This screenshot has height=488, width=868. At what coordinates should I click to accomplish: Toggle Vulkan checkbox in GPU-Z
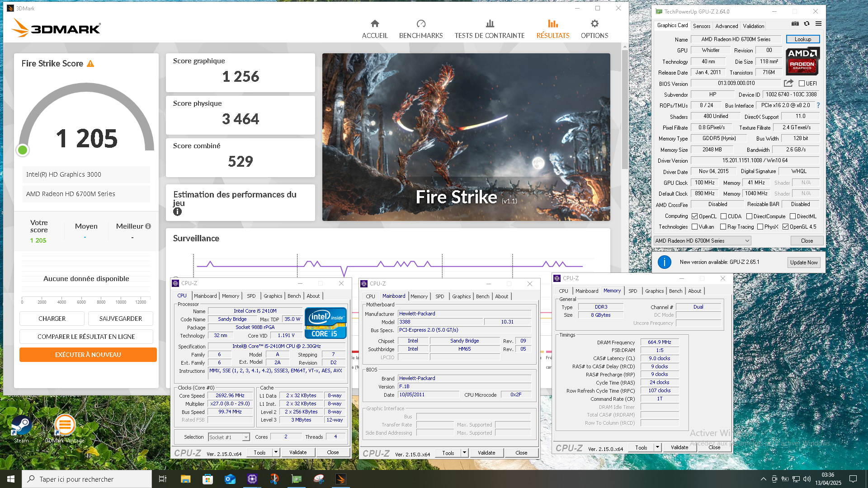click(694, 227)
